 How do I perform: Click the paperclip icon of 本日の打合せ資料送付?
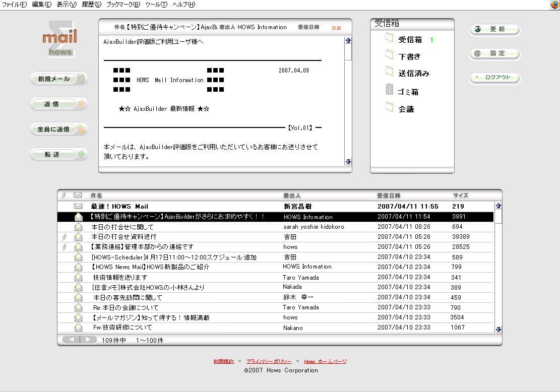coord(65,237)
